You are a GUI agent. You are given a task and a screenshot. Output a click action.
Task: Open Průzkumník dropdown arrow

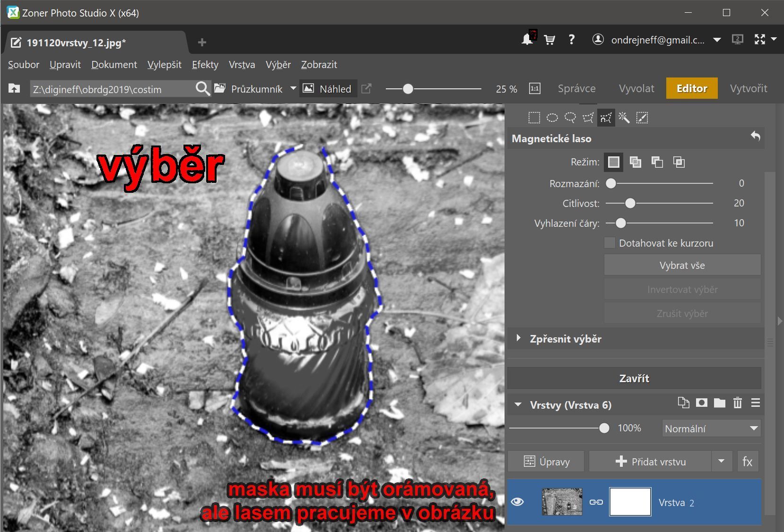(x=293, y=88)
